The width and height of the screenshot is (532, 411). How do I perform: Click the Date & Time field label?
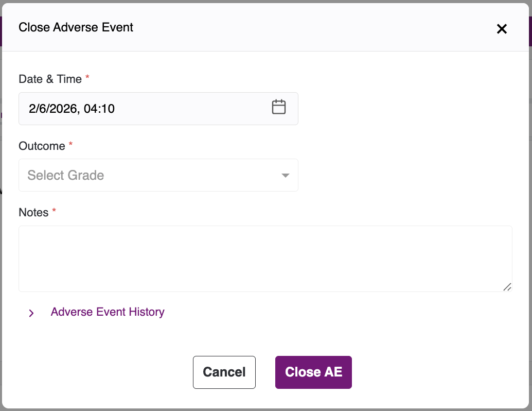50,79
